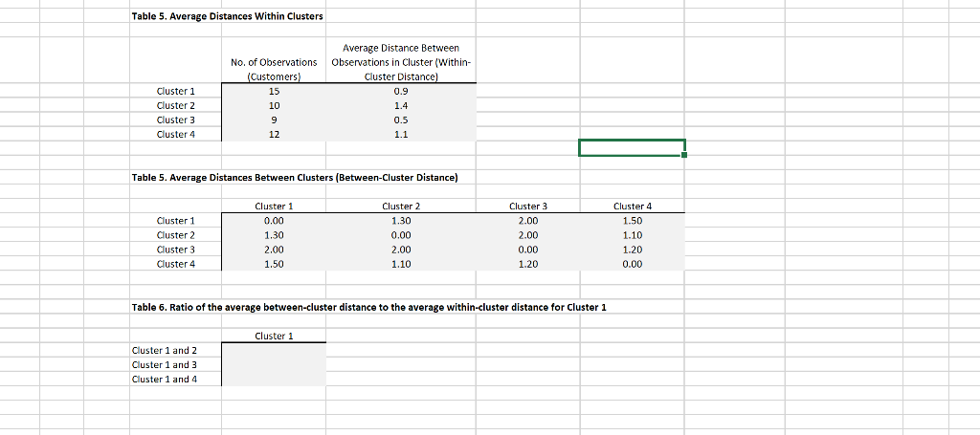This screenshot has width=980, height=435.
Task: Select 2.00 in Cluster 3 row, Cluster 2 column
Action: 401,250
